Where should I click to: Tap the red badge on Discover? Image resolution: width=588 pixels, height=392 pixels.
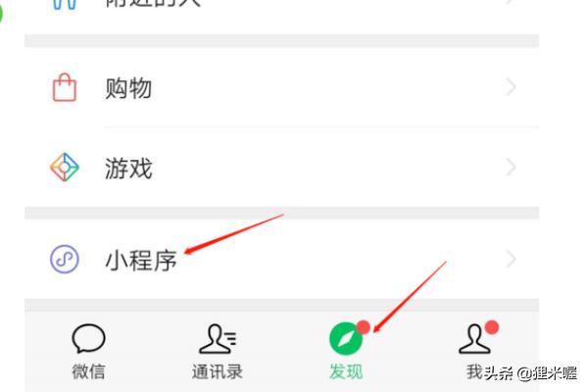[364, 327]
